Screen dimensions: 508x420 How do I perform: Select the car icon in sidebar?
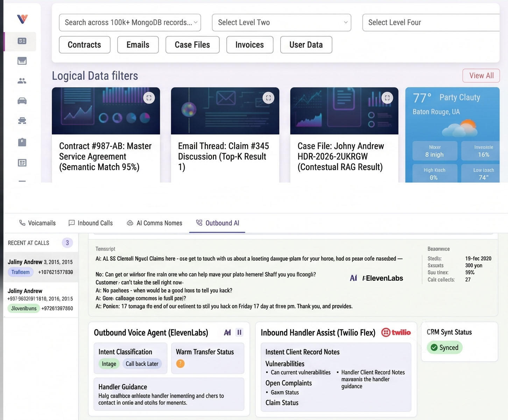point(22,101)
